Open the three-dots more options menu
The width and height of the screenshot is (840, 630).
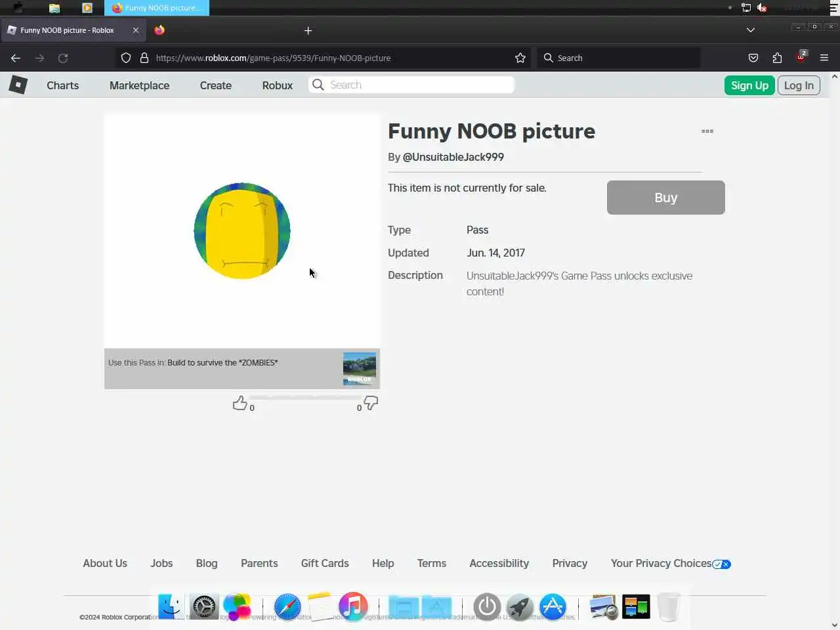coord(707,131)
